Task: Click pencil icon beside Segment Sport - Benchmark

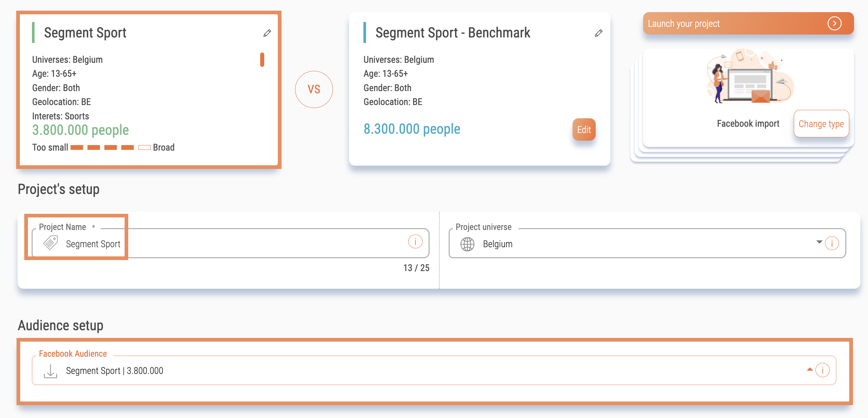Action: coord(599,33)
